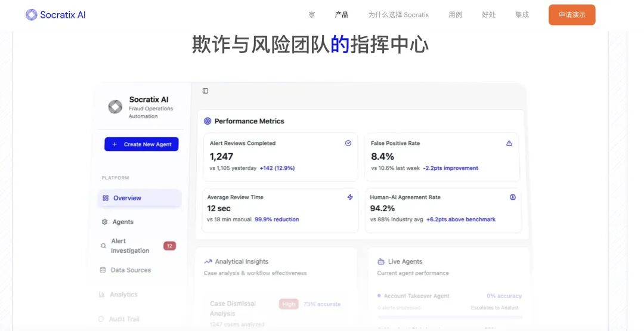This screenshot has height=331, width=644.
Task: Go to 用例 in the navigation
Action: 455,15
